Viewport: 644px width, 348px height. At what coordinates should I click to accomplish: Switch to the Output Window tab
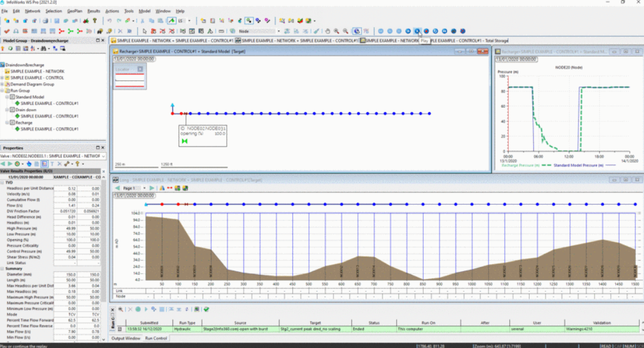(126, 339)
